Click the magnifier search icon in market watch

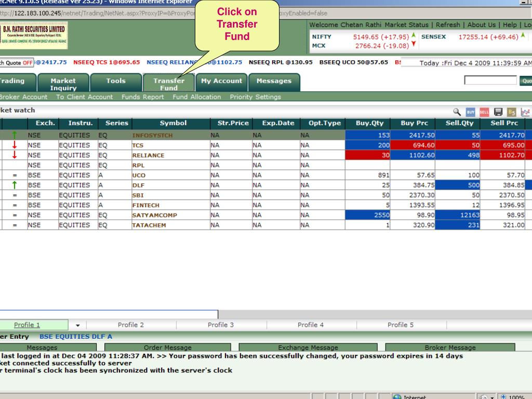[457, 112]
